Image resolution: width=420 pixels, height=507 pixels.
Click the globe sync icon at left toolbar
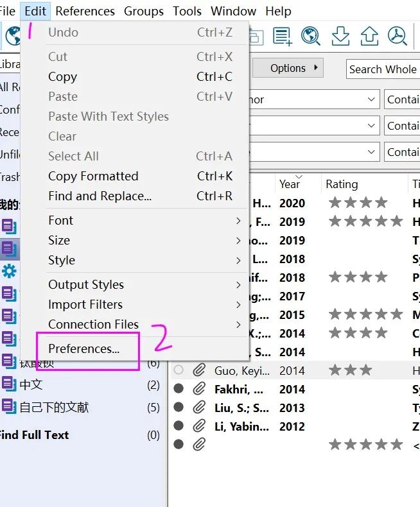12,36
